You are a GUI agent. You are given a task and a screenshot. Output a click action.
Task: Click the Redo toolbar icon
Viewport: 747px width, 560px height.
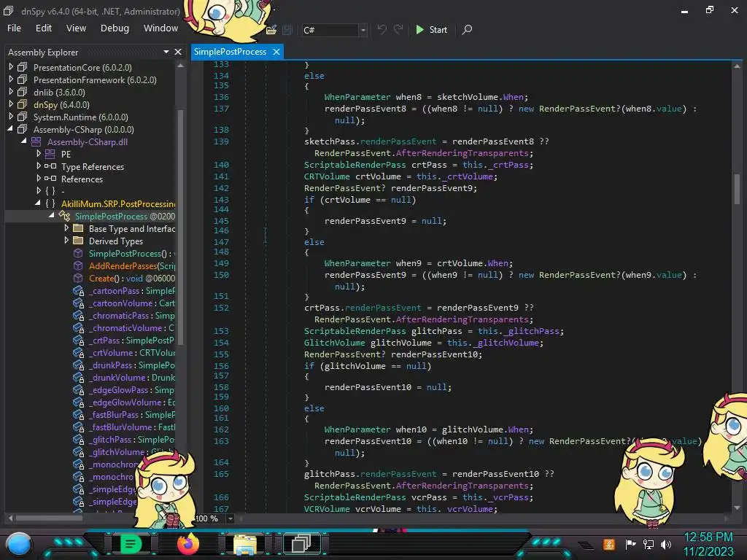tap(398, 29)
